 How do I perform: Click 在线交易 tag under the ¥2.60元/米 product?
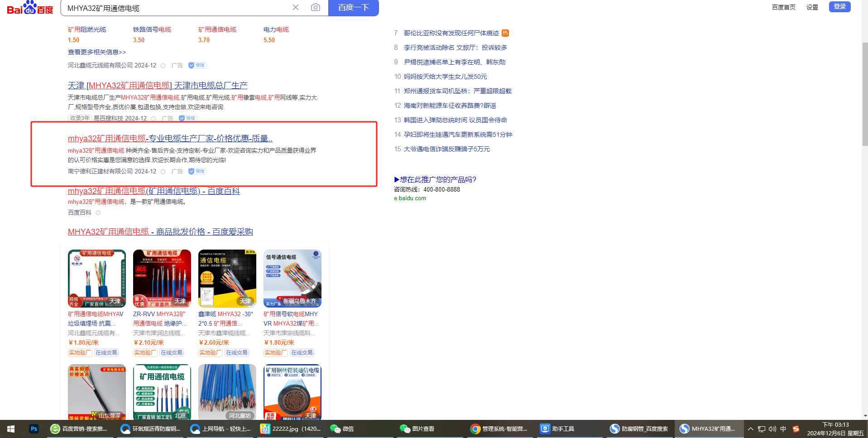click(237, 353)
